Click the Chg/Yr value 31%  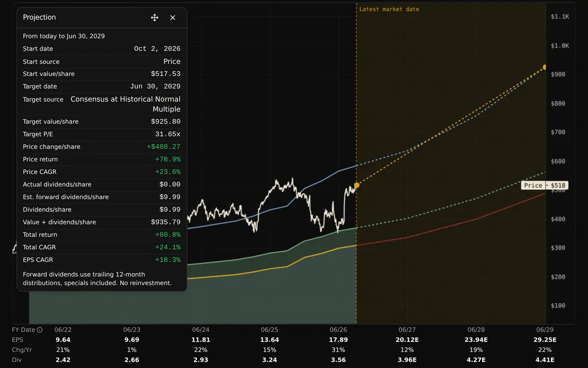tap(338, 350)
